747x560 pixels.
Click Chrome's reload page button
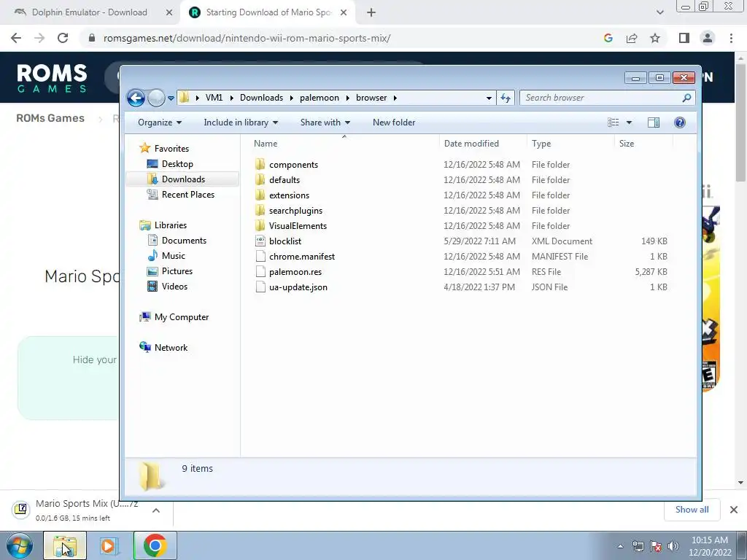63,38
